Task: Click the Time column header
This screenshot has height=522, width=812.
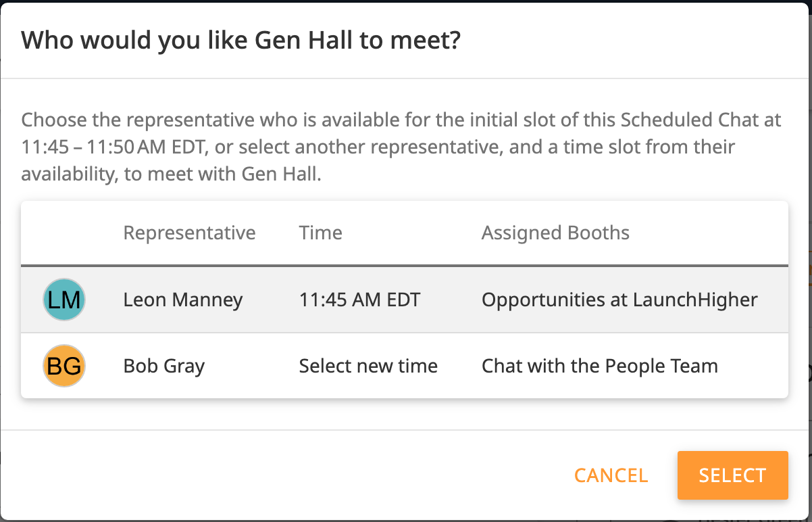Action: (320, 233)
